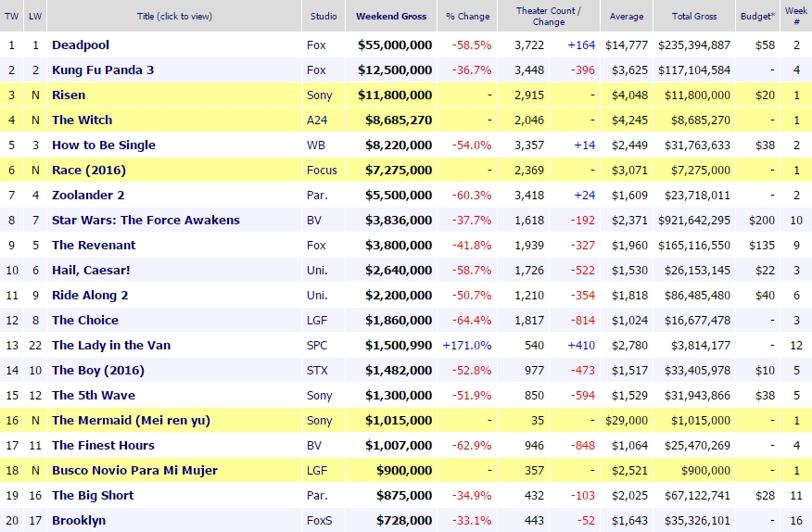Click LGF studio in The Choice row
The image size is (812, 532).
[x=317, y=320]
